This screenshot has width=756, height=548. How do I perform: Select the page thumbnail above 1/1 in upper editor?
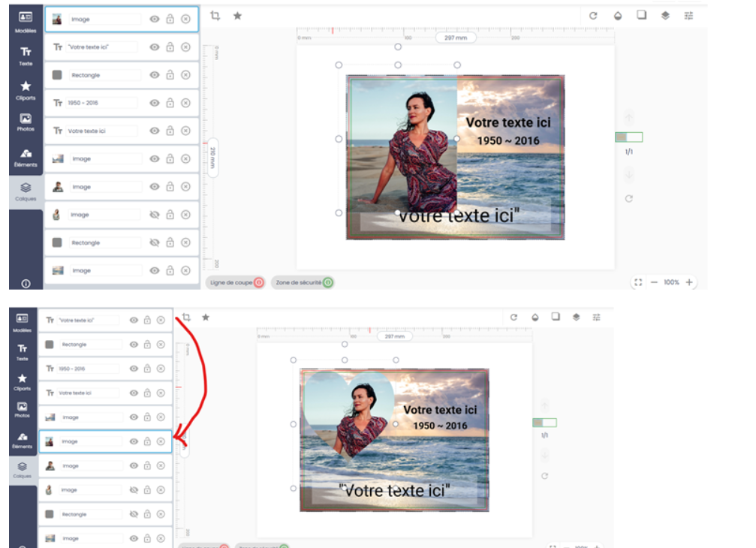coord(628,137)
